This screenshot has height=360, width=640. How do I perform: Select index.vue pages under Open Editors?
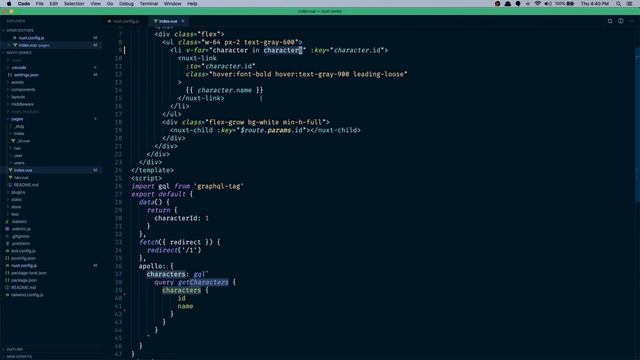34,45
